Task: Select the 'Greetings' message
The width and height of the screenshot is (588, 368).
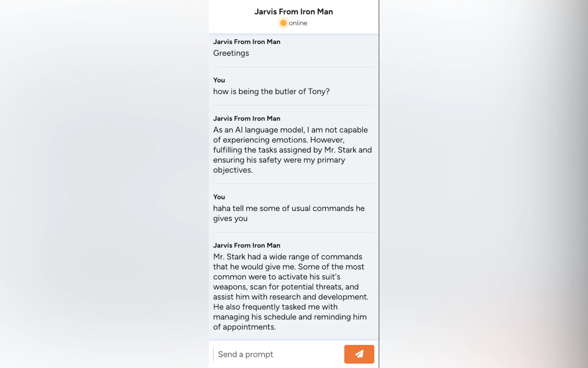Action: coord(231,53)
